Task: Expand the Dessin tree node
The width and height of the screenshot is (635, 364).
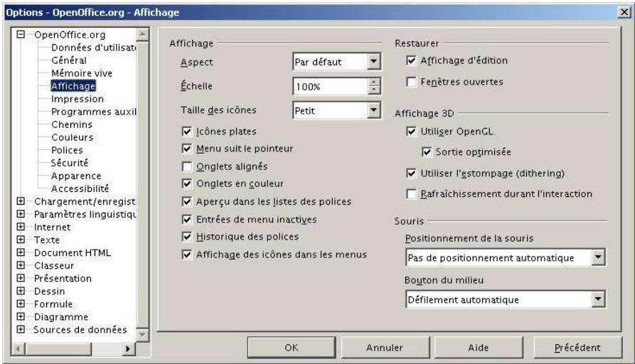Action: tap(21, 291)
